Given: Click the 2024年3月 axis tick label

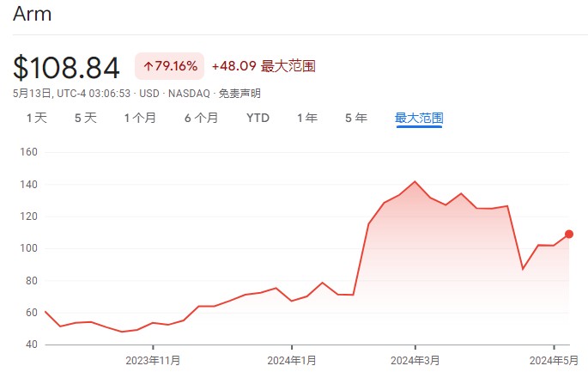Looking at the screenshot, I should 415,361.
